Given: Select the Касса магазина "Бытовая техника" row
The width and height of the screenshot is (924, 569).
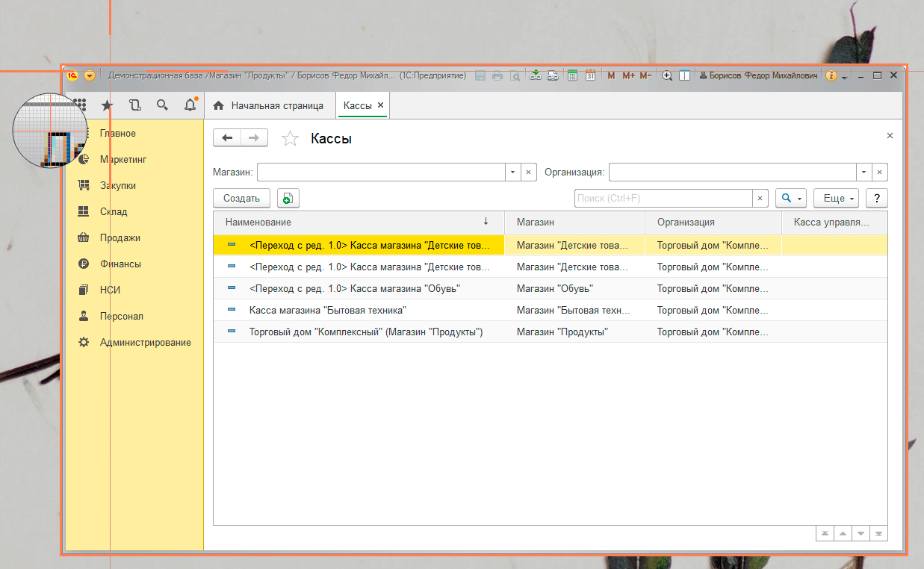Looking at the screenshot, I should point(327,310).
